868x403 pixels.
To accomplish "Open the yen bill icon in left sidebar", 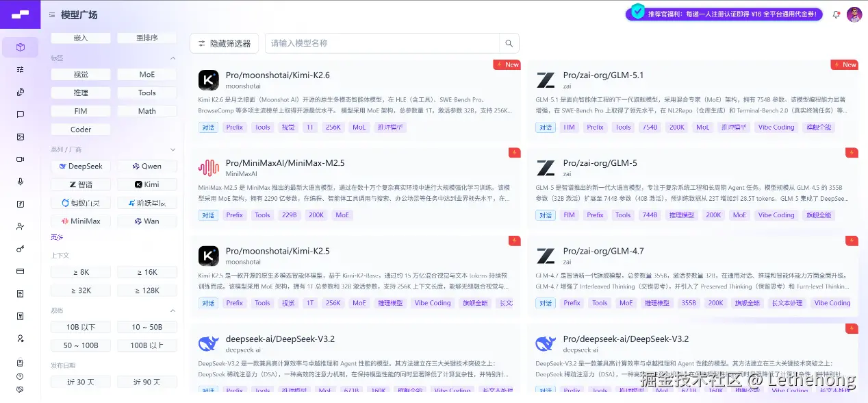I will tap(21, 316).
